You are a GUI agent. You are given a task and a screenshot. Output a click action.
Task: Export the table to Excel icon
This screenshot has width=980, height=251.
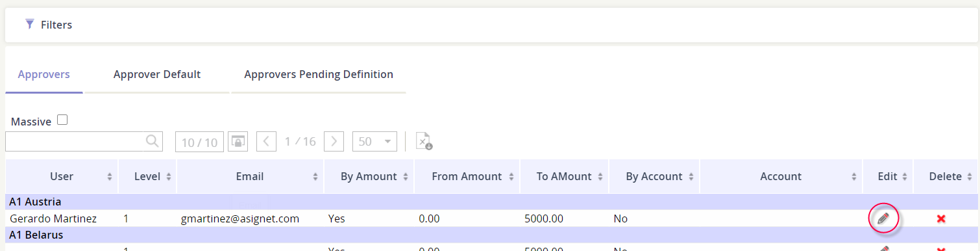click(424, 141)
